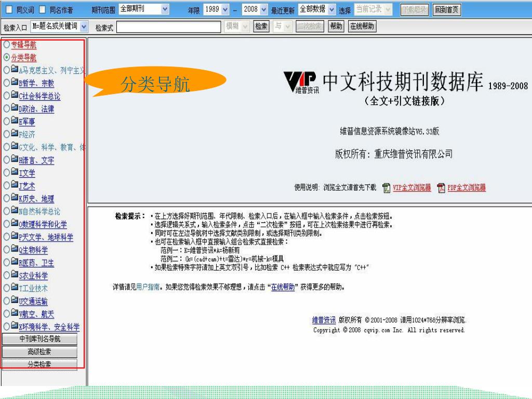Screen dimensions: 532x399
Task: Click the folder icon beside O数理科学和化学
Action: pyautogui.click(x=15, y=223)
